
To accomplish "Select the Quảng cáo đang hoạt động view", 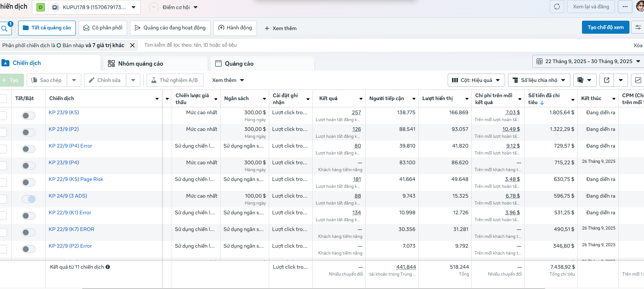I will [x=170, y=28].
